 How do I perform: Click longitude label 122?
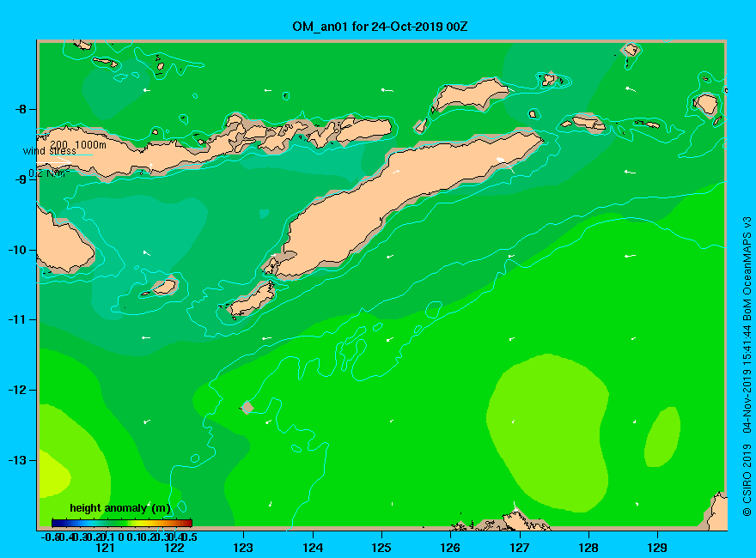point(174,548)
